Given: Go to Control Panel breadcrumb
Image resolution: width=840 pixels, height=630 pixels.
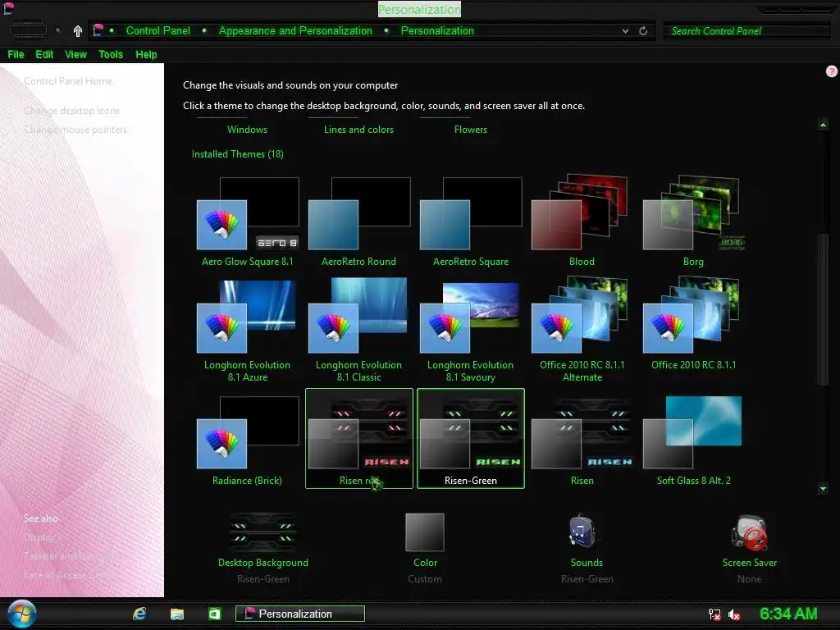Looking at the screenshot, I should 158,30.
